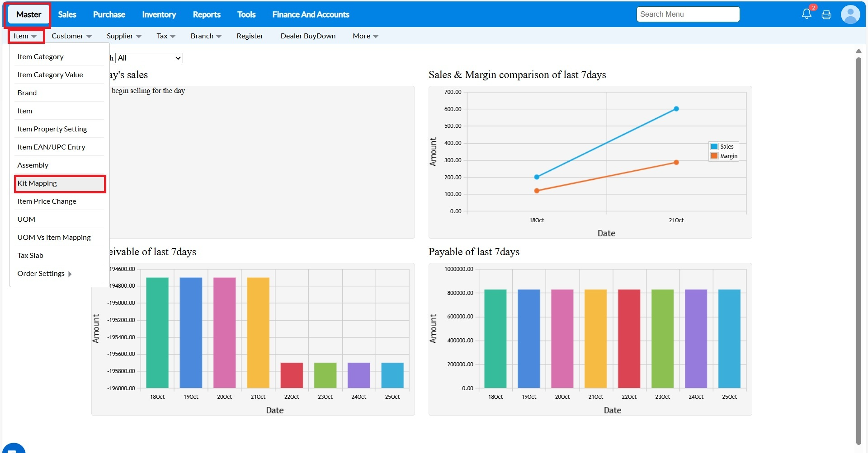Open Finance And Accounts tab
This screenshot has height=453, width=868.
311,14
